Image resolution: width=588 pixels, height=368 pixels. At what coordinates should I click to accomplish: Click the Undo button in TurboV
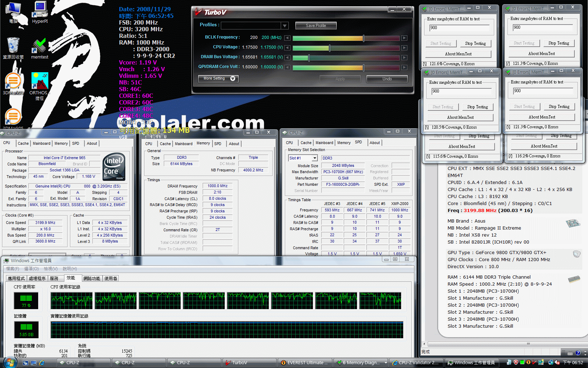coord(387,79)
